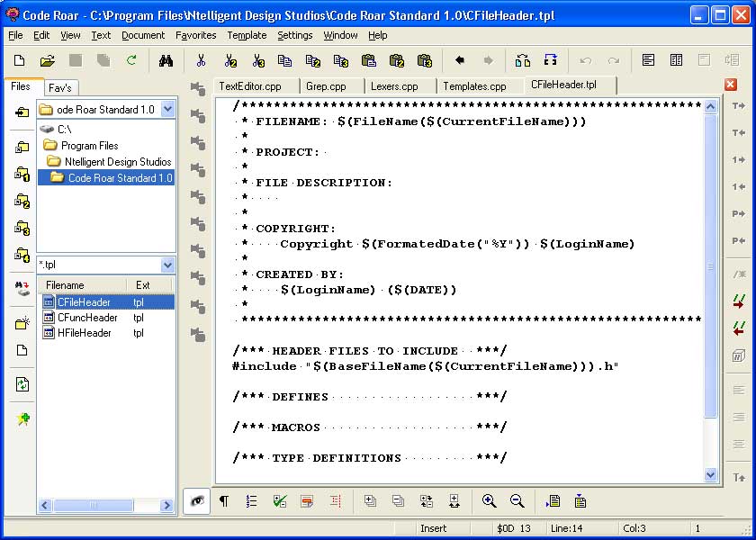756x540 pixels.
Task: Paste from clipboard 3
Action: (424, 61)
